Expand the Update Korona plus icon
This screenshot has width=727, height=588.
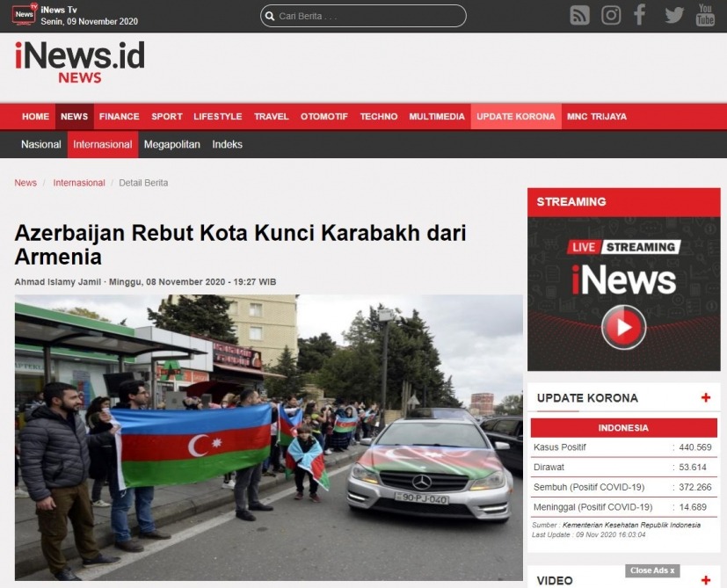pyautogui.click(x=705, y=398)
